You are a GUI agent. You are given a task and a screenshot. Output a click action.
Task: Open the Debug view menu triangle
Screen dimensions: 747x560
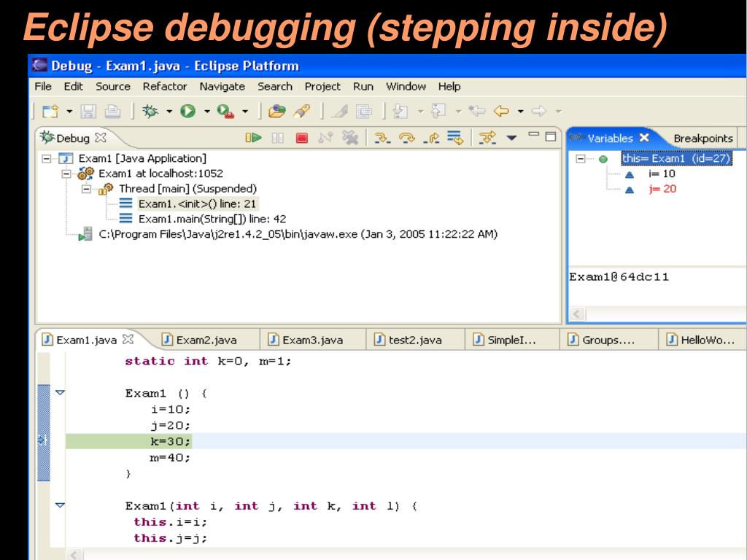point(511,138)
